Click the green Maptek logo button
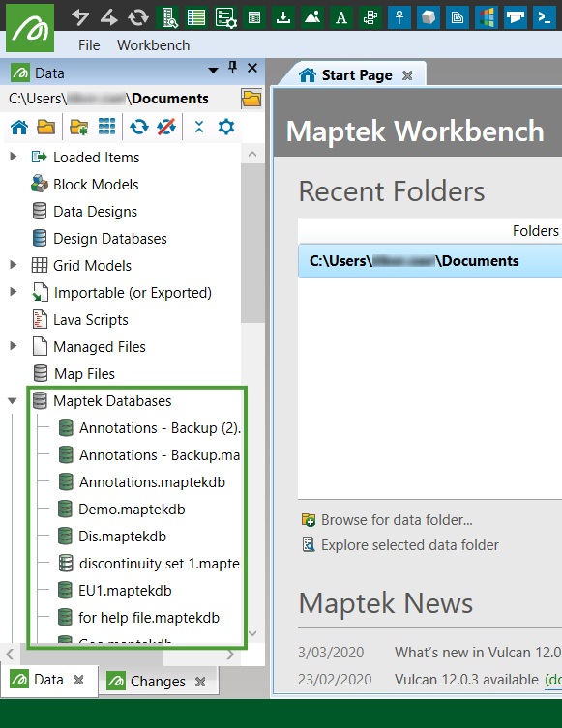This screenshot has width=562, height=728. 30,27
